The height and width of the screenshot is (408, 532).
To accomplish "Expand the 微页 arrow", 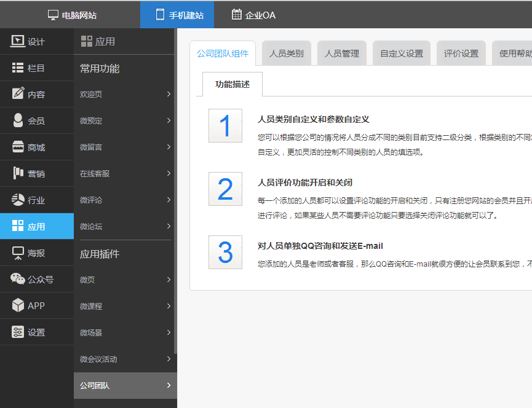I will point(169,279).
